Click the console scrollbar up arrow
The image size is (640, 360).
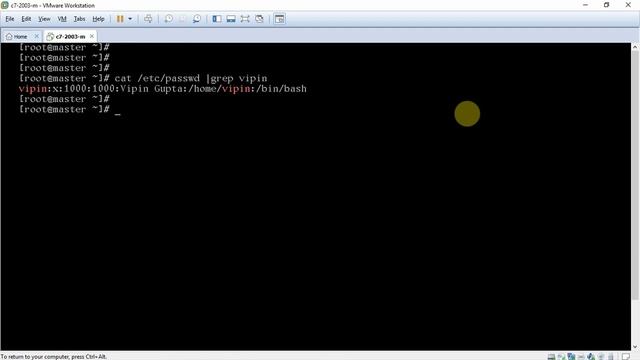pyautogui.click(x=635, y=47)
